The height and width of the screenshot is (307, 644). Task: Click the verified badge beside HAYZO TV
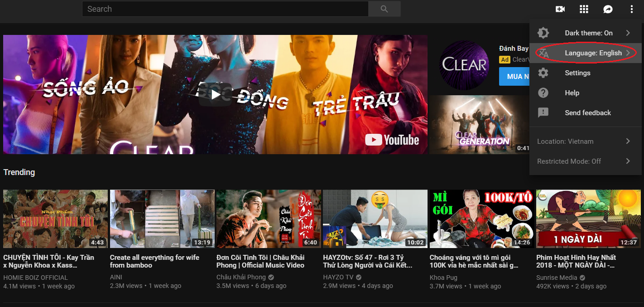pos(358,278)
